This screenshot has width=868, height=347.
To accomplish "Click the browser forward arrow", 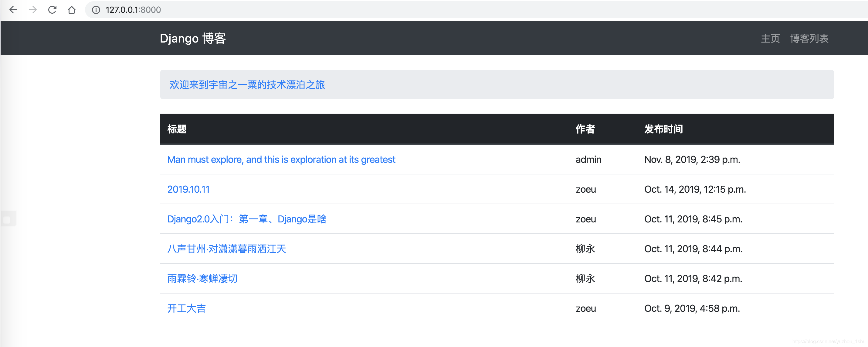I will [x=33, y=10].
